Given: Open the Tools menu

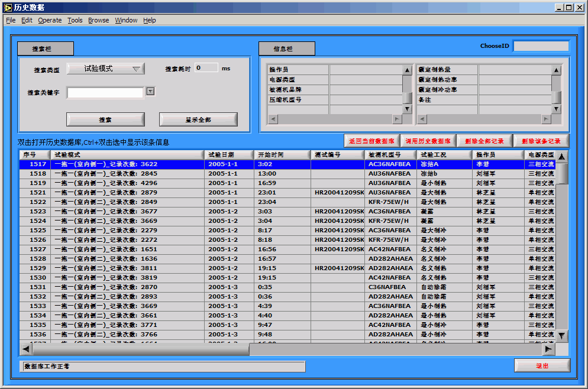Looking at the screenshot, I should pyautogui.click(x=75, y=20).
